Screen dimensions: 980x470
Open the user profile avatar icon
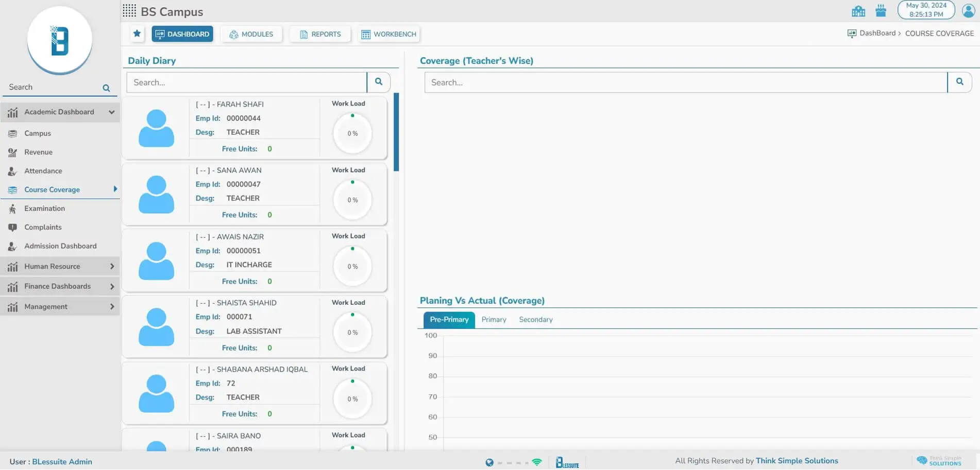point(968,10)
